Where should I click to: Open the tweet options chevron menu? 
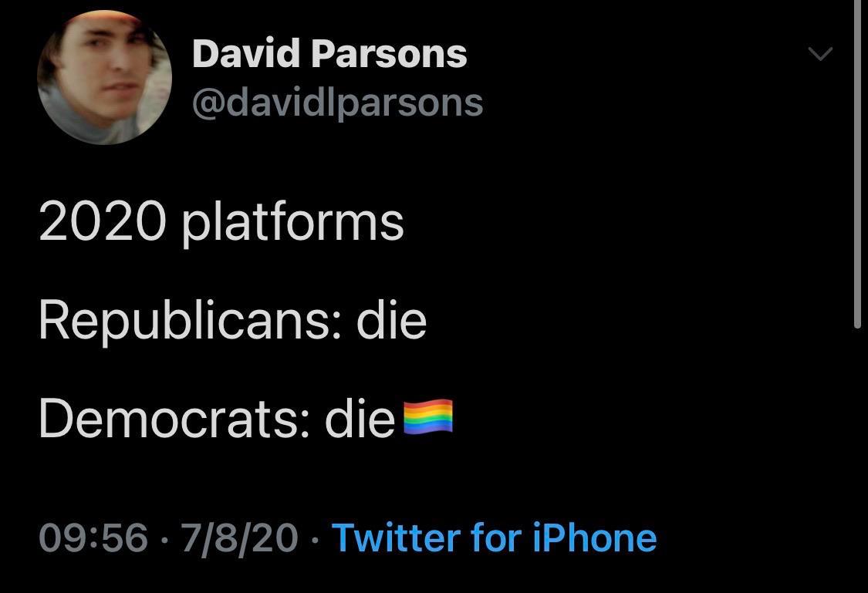[x=820, y=53]
